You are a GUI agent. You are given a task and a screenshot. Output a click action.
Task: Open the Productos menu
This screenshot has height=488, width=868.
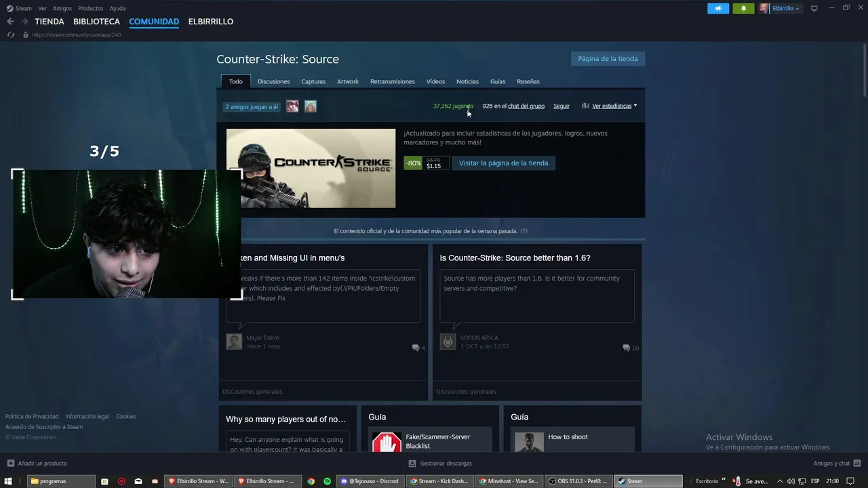click(90, 8)
